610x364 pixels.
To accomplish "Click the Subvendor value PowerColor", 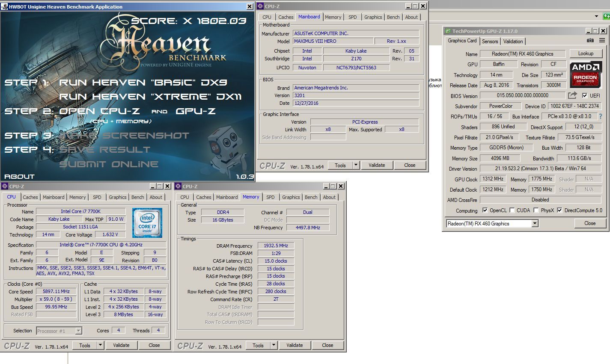I will click(x=500, y=106).
